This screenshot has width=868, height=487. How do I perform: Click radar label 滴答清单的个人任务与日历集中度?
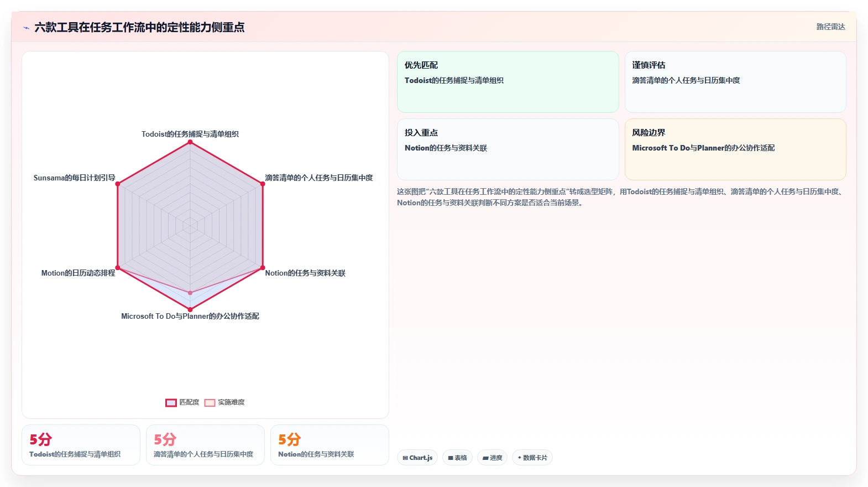click(x=319, y=178)
